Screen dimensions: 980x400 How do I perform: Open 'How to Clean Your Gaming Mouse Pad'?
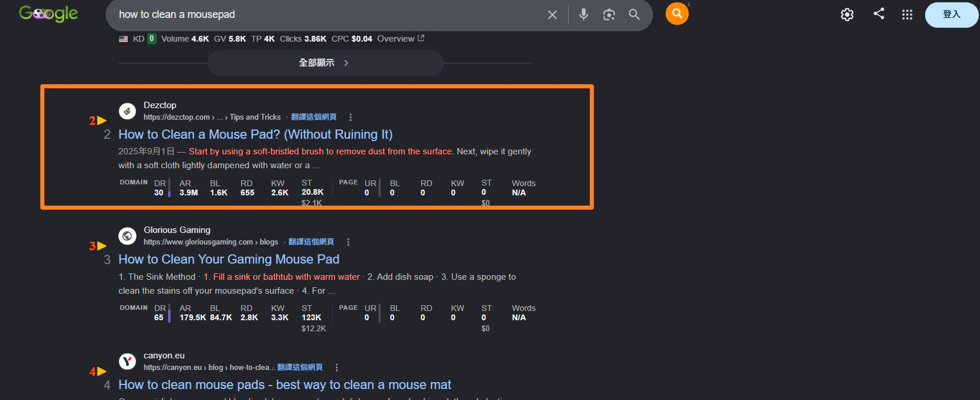click(229, 260)
